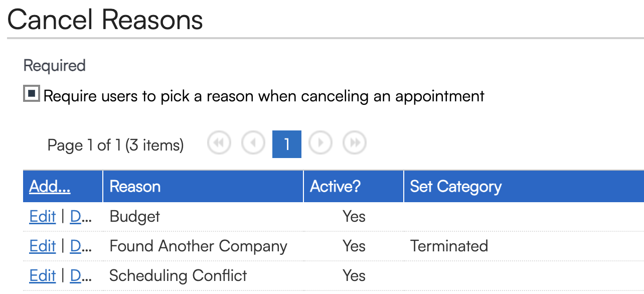Jump to the last page
The width and height of the screenshot is (644, 294).
coord(355,144)
